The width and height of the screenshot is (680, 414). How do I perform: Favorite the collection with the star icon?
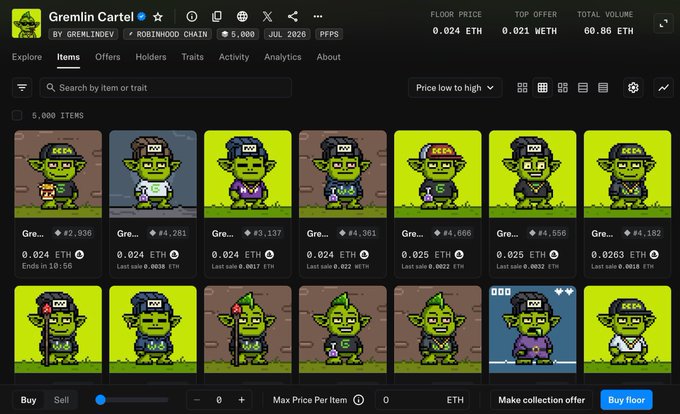click(x=158, y=17)
